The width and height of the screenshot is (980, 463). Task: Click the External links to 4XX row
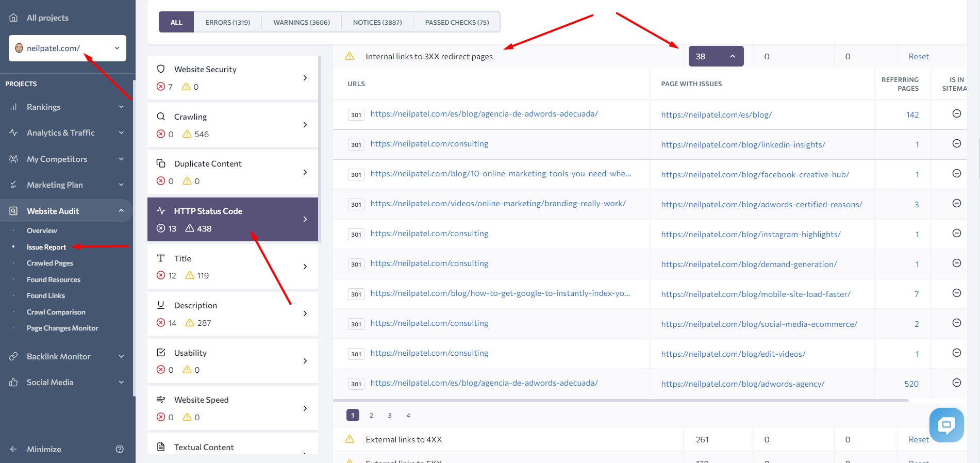click(650, 439)
